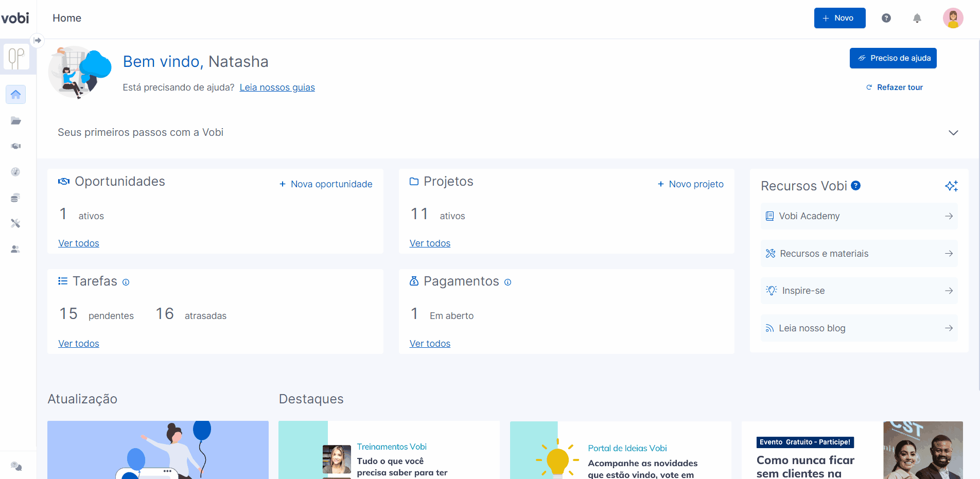Viewport: 980px width, 479px height.
Task: Open Recursos e materiais
Action: tap(859, 254)
